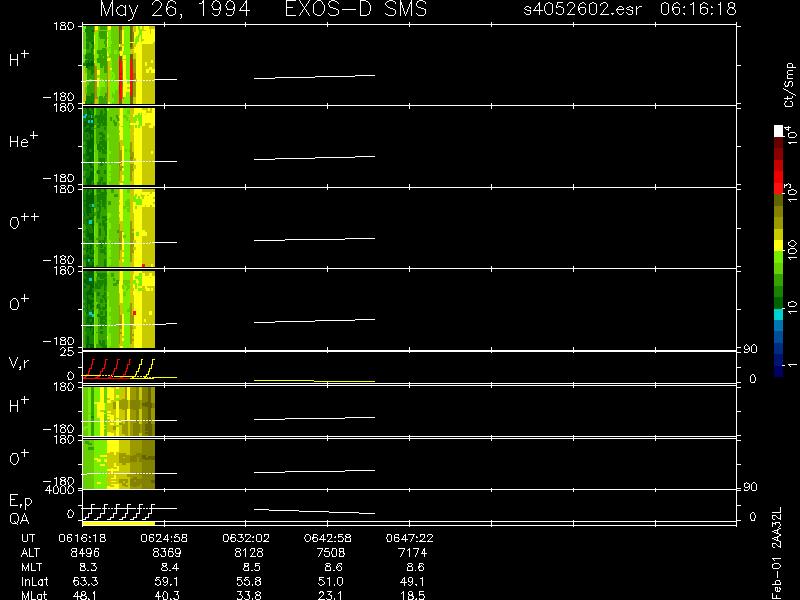Screen dimensions: 800x600
Task: Click the "O++" panel label
Action: click(24, 221)
